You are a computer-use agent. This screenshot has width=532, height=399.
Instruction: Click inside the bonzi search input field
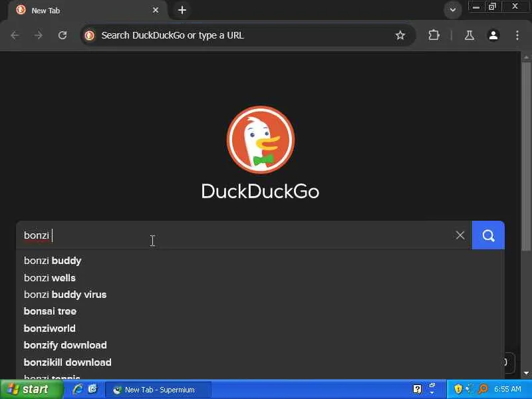(234, 235)
